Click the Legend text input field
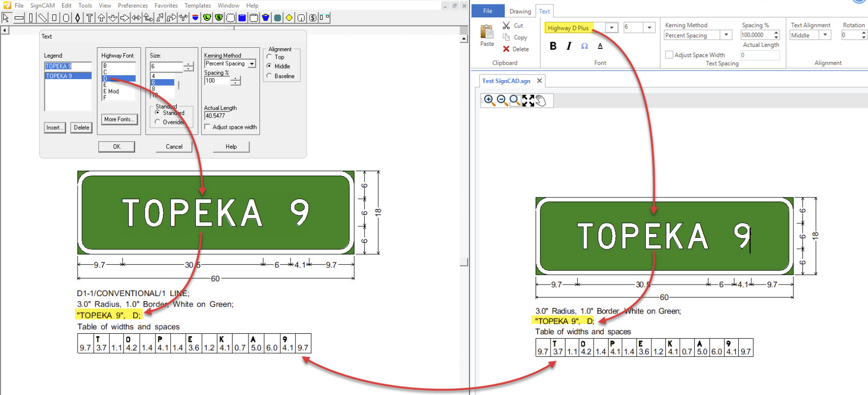The width and height of the screenshot is (868, 395). (68, 66)
